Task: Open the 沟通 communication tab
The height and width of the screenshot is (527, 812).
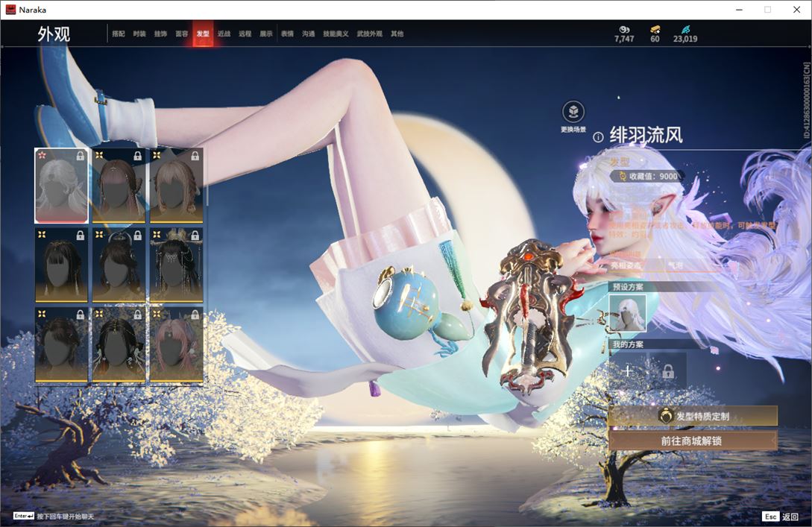Action: click(x=309, y=34)
